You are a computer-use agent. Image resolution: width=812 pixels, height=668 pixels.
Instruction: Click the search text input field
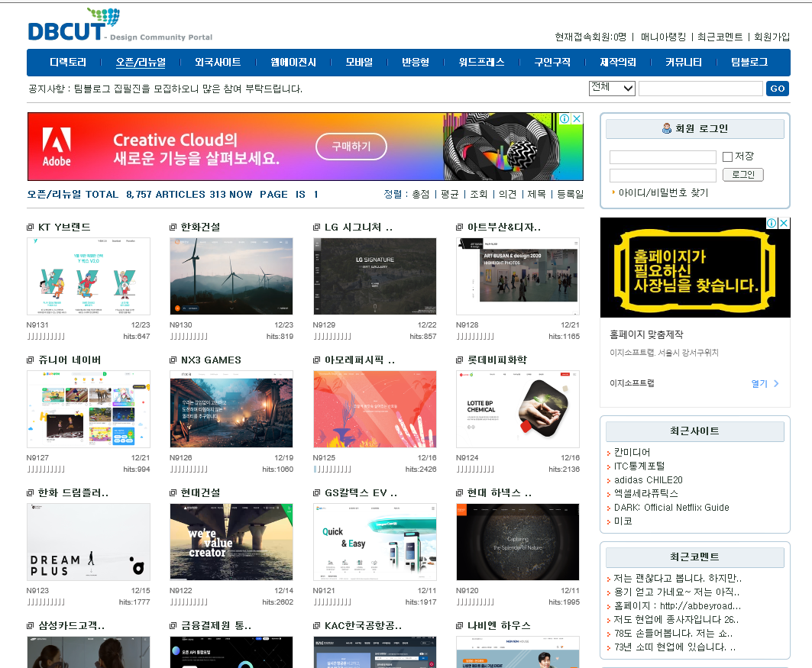pyautogui.click(x=700, y=89)
